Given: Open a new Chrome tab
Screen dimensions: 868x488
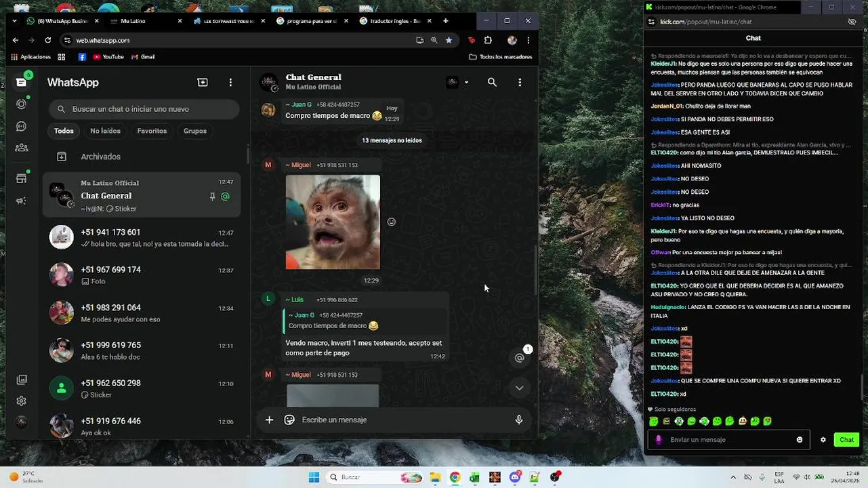Looking at the screenshot, I should pos(445,21).
